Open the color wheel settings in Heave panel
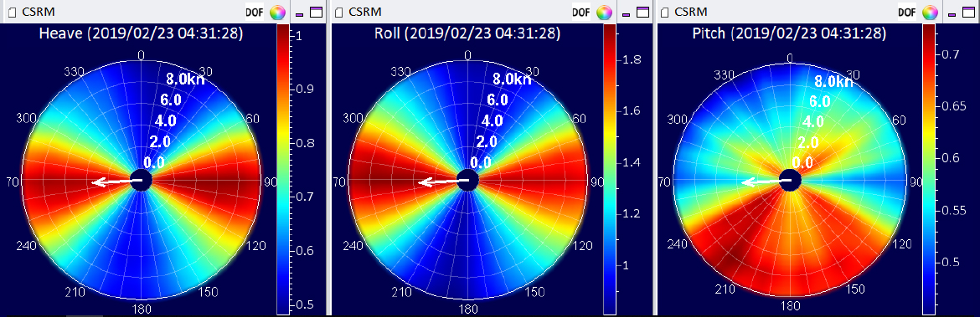The width and height of the screenshot is (980, 317). pyautogui.click(x=277, y=12)
